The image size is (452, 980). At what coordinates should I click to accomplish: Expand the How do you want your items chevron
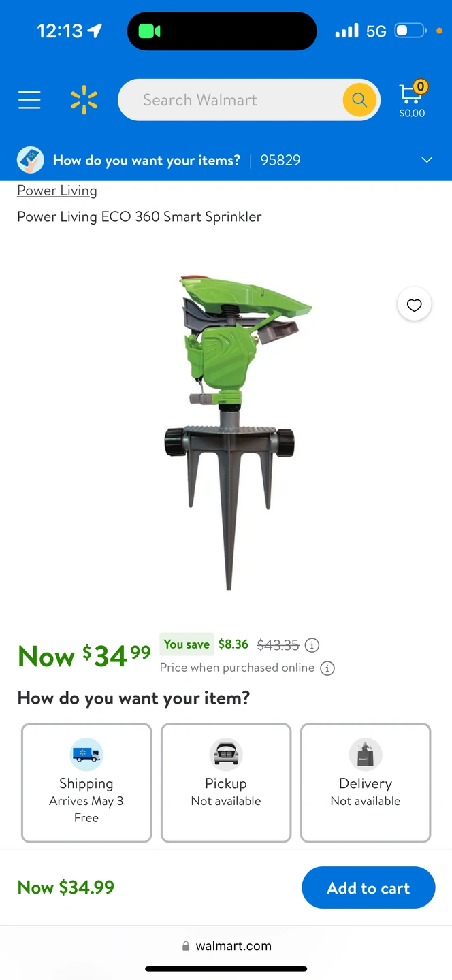point(427,160)
